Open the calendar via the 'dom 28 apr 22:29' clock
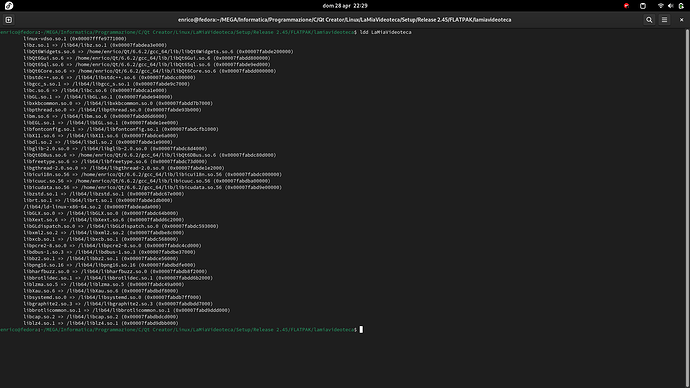The width and height of the screenshot is (690, 388). (x=345, y=6)
